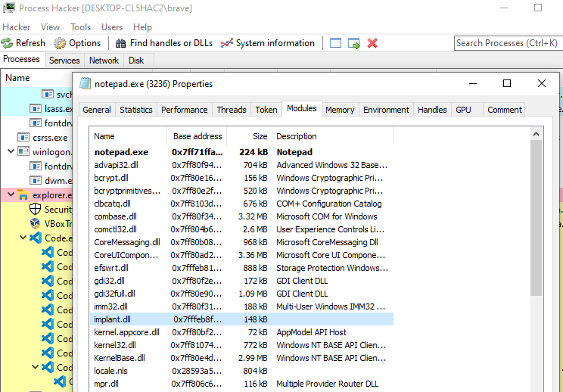Select the efswrt.dll module row
563x392 pixels.
241,268
